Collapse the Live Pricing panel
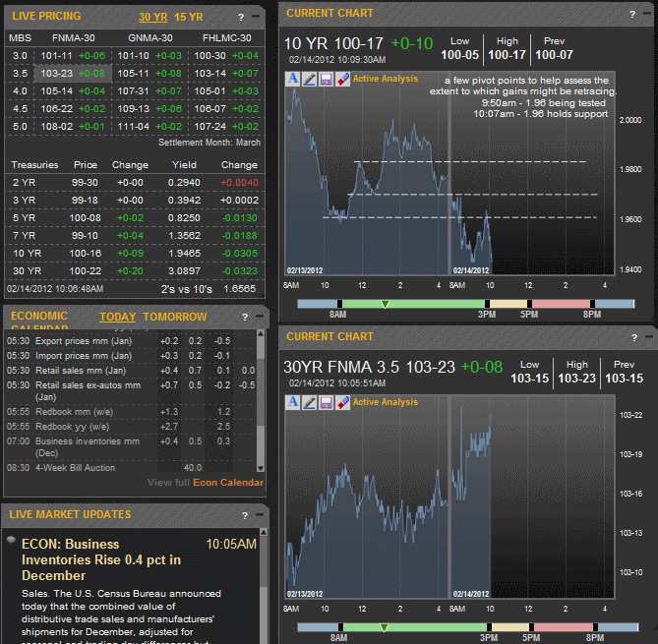 (x=254, y=17)
